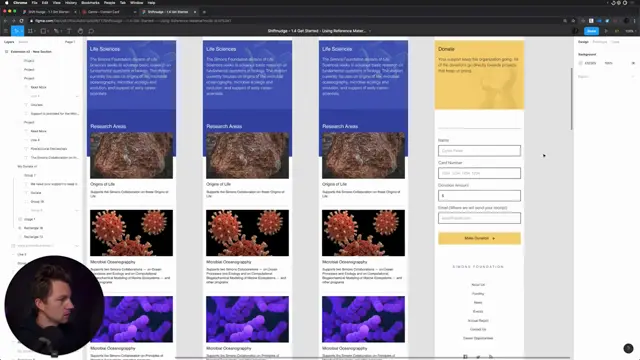Click the Name input field in Donate form
640x360 pixels.
pos(479,151)
